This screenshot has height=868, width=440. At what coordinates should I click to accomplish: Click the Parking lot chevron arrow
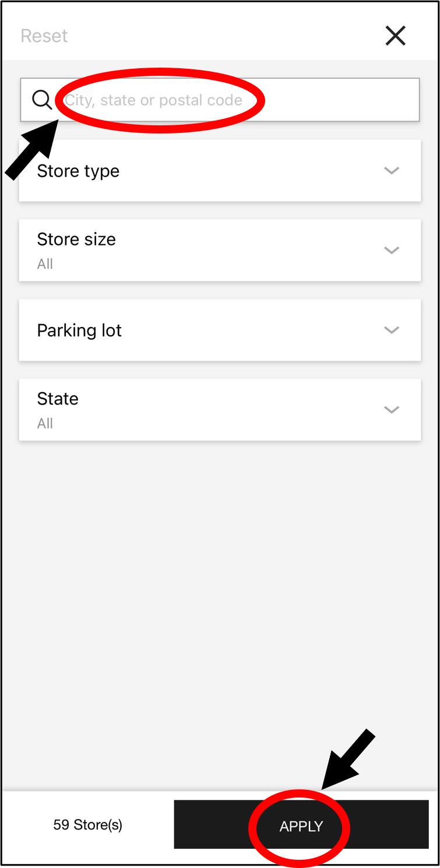[392, 330]
